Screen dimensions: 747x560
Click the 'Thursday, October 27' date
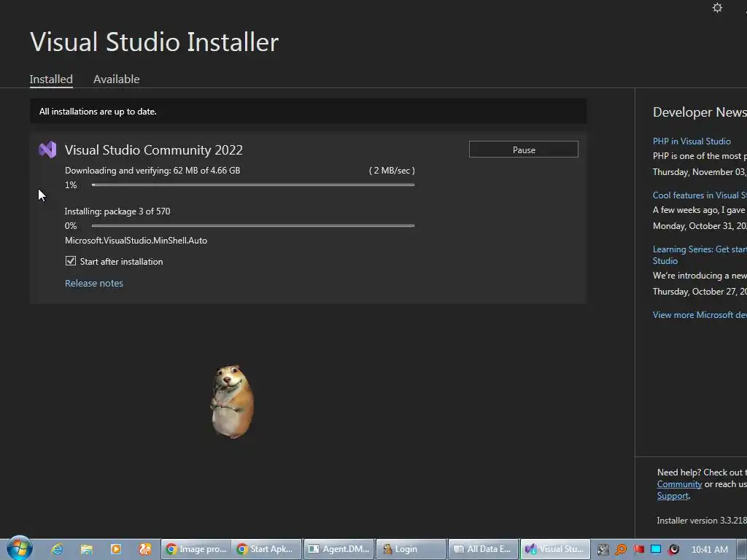click(700, 292)
